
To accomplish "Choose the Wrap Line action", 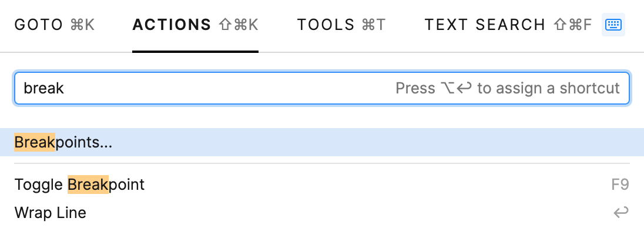I will coord(322,212).
